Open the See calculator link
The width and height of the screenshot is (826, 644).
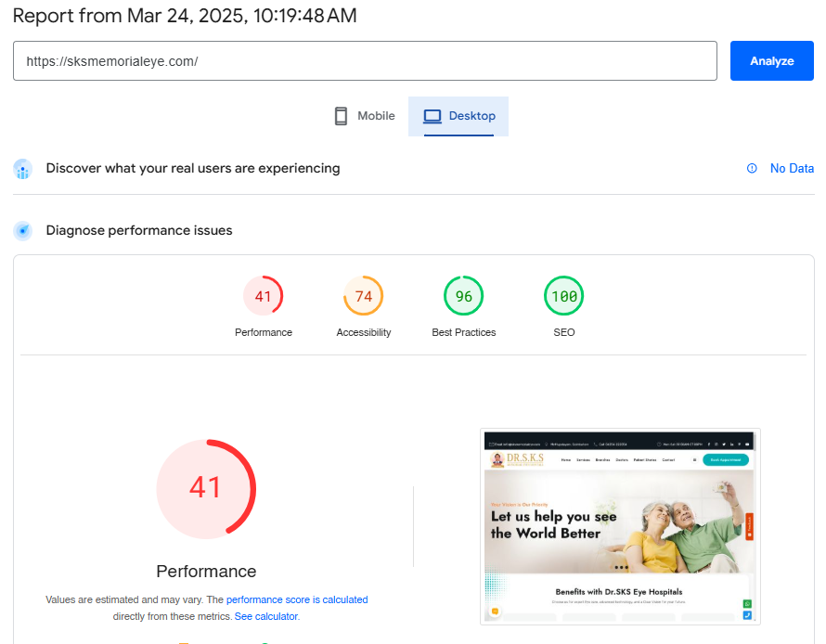click(x=266, y=615)
